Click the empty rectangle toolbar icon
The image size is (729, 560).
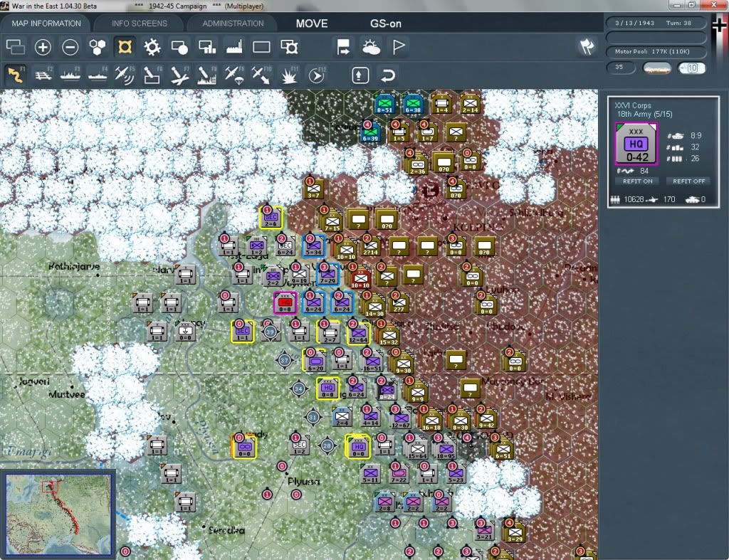click(x=261, y=47)
